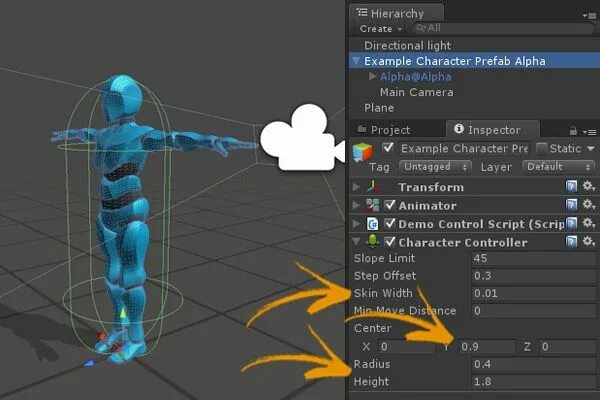Click the prefab cube icon in Inspector header
600x400 pixels.
362,151
